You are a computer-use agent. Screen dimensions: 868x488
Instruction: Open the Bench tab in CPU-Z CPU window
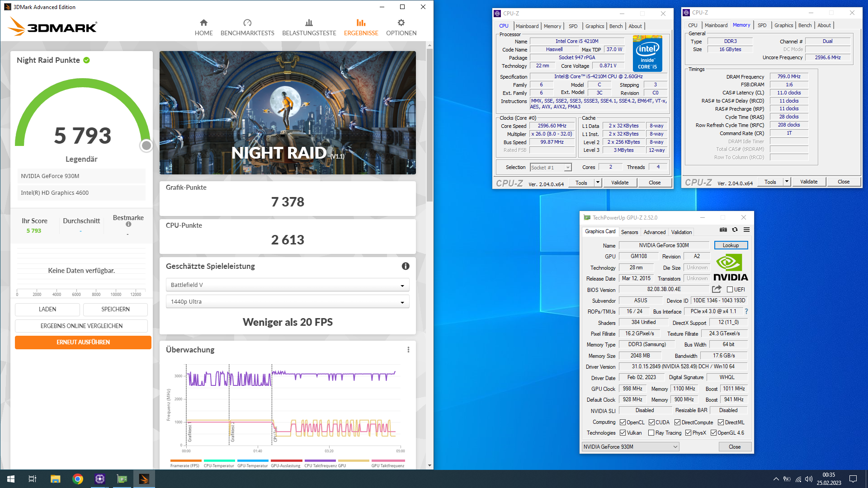pyautogui.click(x=616, y=26)
